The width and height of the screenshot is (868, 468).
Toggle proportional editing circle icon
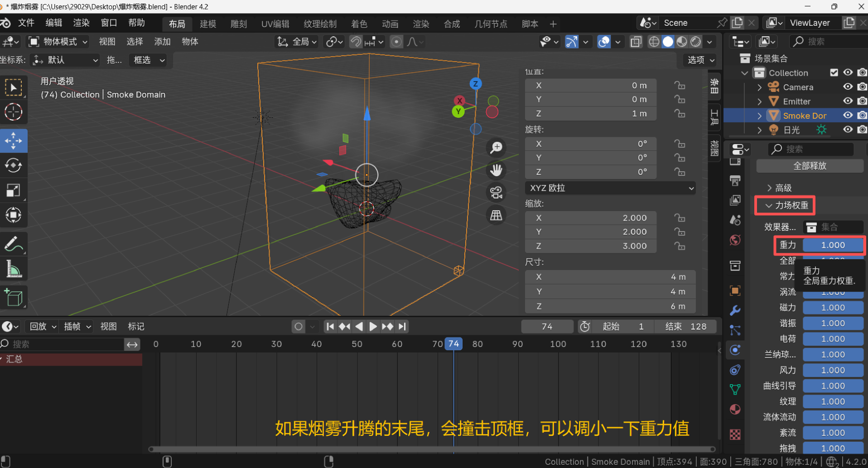396,42
